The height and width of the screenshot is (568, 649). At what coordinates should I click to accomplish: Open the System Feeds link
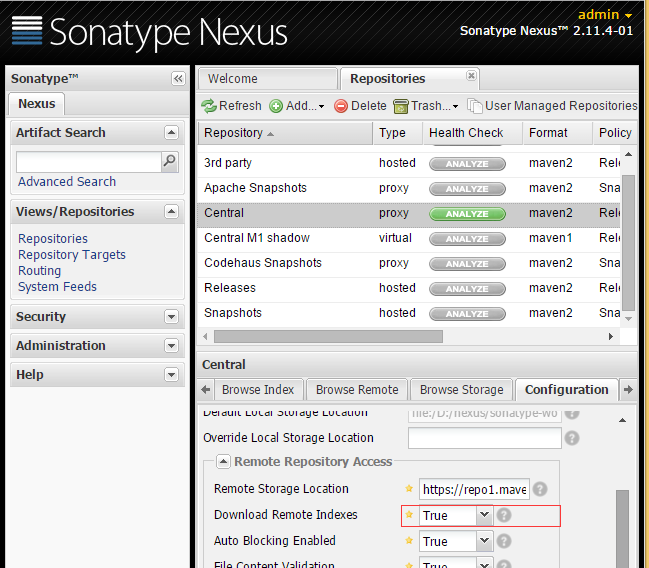click(x=57, y=286)
